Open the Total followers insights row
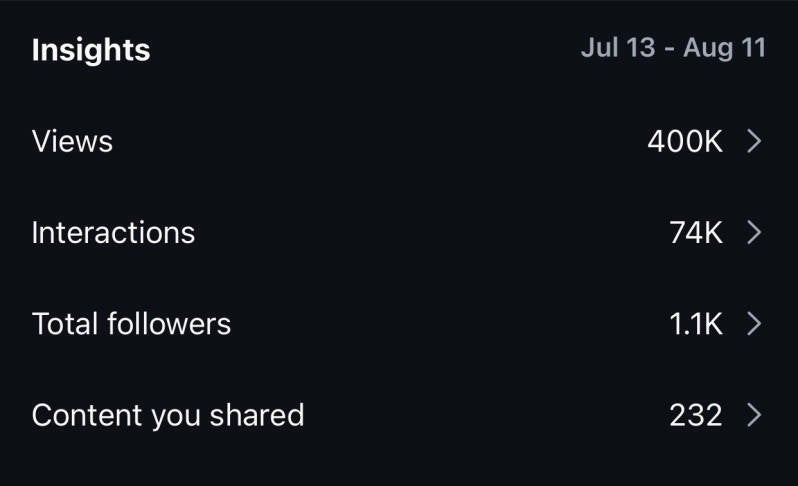 [x=399, y=324]
